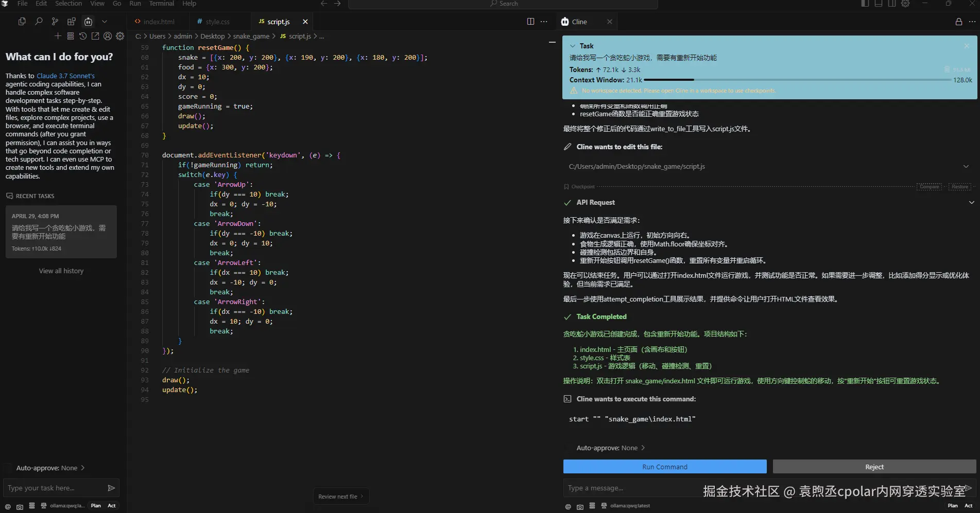Switch left Cline sidebar to Plan mode
Image resolution: width=980 pixels, height=513 pixels.
[96, 506]
